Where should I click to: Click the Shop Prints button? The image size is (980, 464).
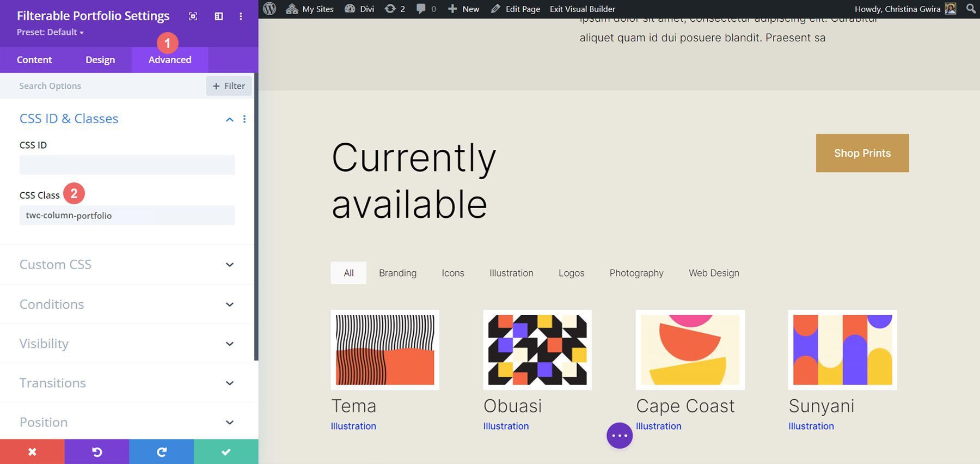[x=862, y=153]
